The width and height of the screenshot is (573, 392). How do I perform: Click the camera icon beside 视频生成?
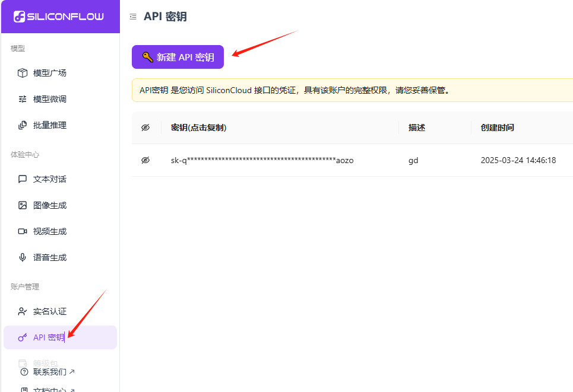(x=23, y=231)
